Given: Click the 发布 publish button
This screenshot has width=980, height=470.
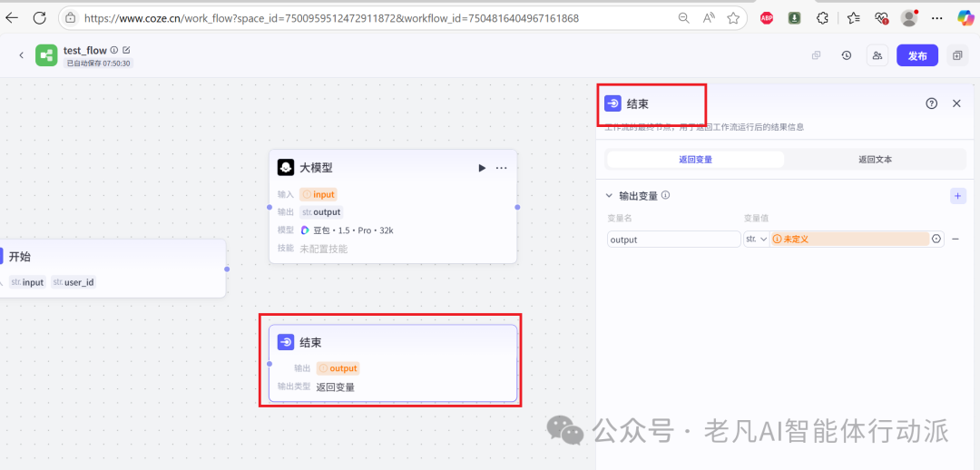Looking at the screenshot, I should coord(917,55).
